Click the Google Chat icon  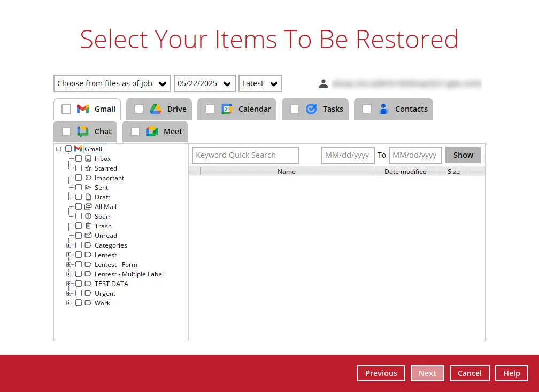pos(82,132)
